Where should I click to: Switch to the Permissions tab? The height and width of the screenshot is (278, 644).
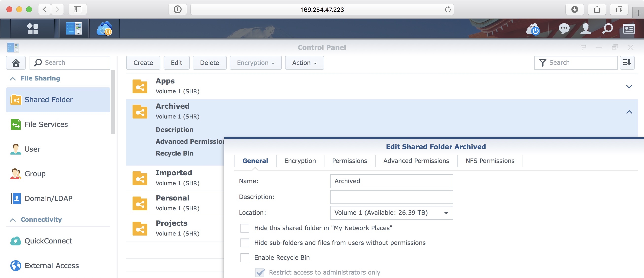pyautogui.click(x=349, y=161)
